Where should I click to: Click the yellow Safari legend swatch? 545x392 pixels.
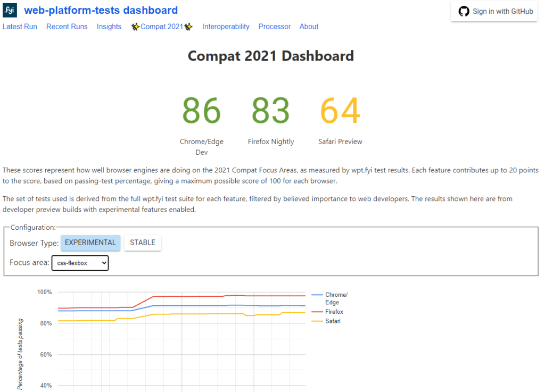click(x=317, y=321)
